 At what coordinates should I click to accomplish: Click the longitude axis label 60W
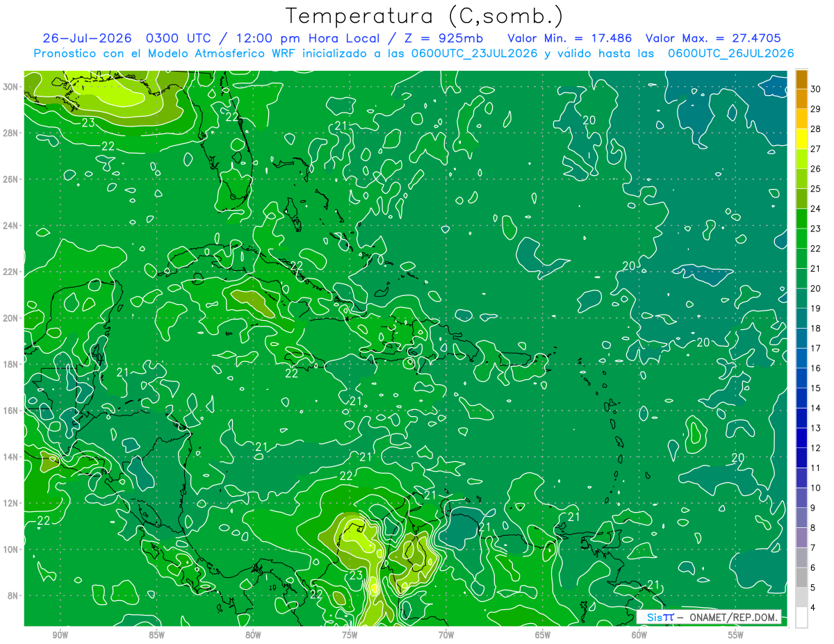click(x=639, y=635)
